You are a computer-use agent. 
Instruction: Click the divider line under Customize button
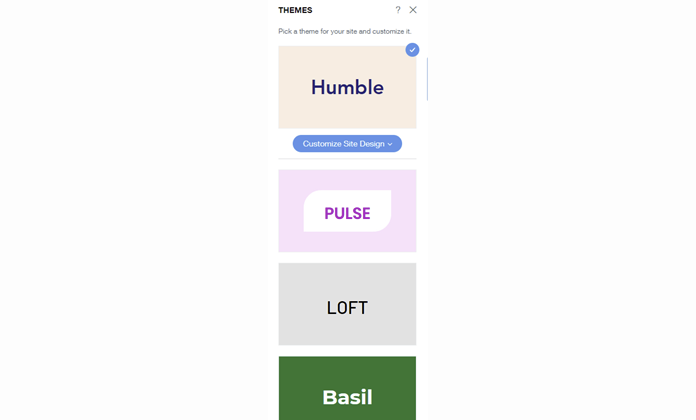pyautogui.click(x=347, y=158)
